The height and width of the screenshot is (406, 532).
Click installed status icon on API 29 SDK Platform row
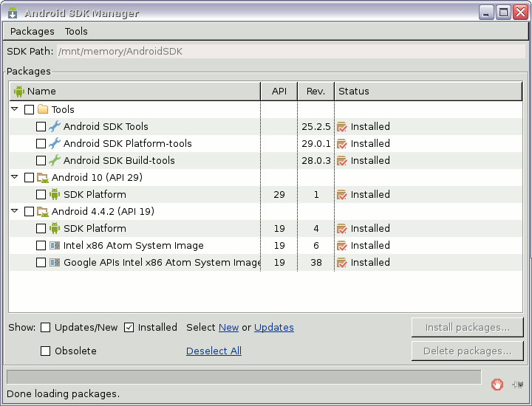(342, 195)
